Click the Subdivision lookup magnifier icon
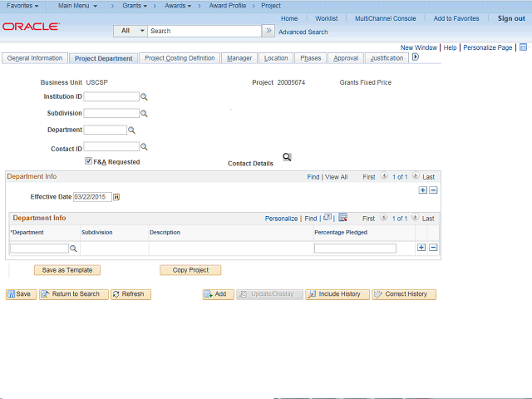 [144, 114]
